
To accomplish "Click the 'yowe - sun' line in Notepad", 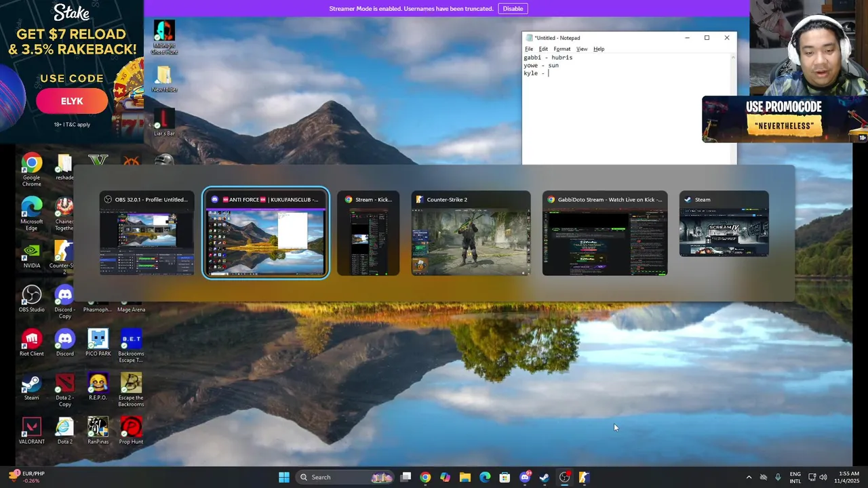I will [x=541, y=66].
